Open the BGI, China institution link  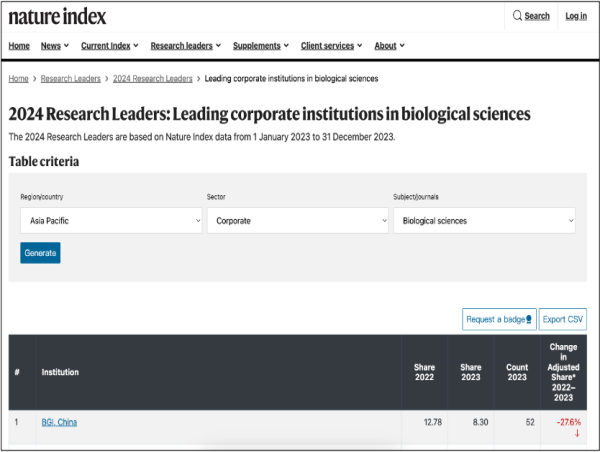(59, 422)
